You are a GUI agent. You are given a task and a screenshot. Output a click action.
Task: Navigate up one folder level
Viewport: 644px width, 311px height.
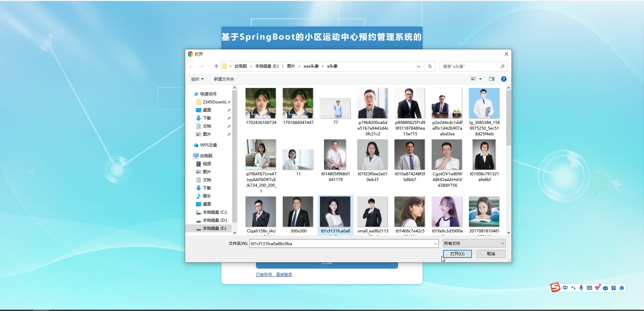coord(216,66)
